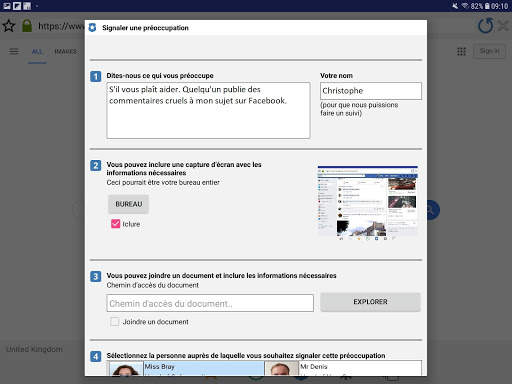Click the browser stop X icon
Image resolution: width=512 pixels, height=384 pixels.
(503, 26)
